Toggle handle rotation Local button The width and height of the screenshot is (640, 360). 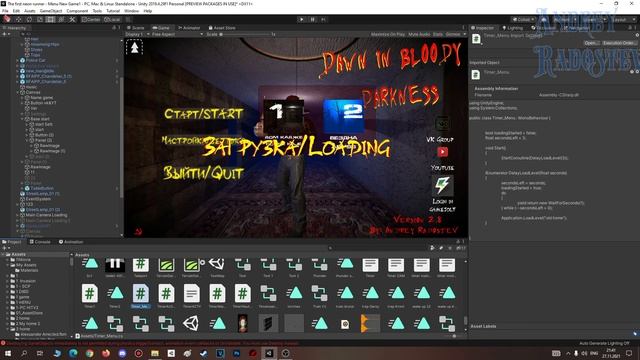[x=112, y=19]
